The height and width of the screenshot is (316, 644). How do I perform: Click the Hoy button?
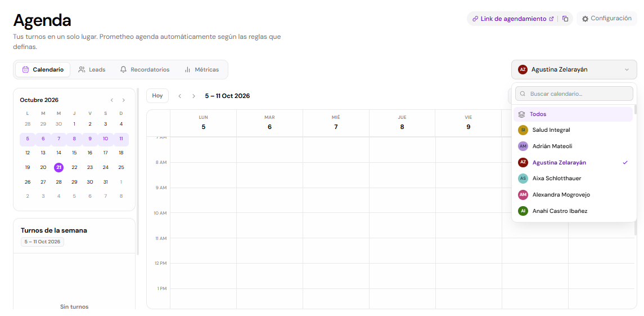(x=157, y=96)
